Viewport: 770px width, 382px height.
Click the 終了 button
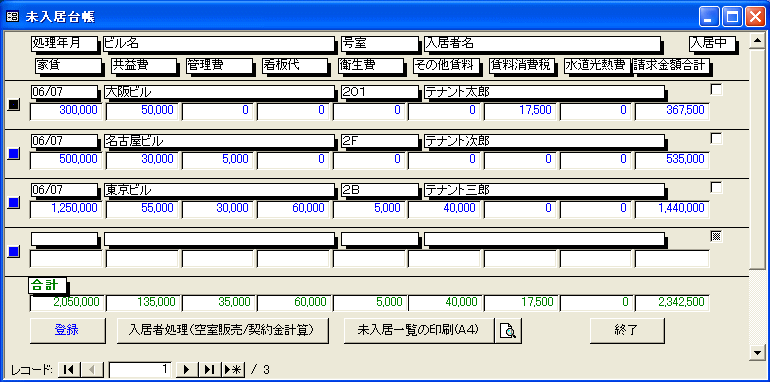627,330
